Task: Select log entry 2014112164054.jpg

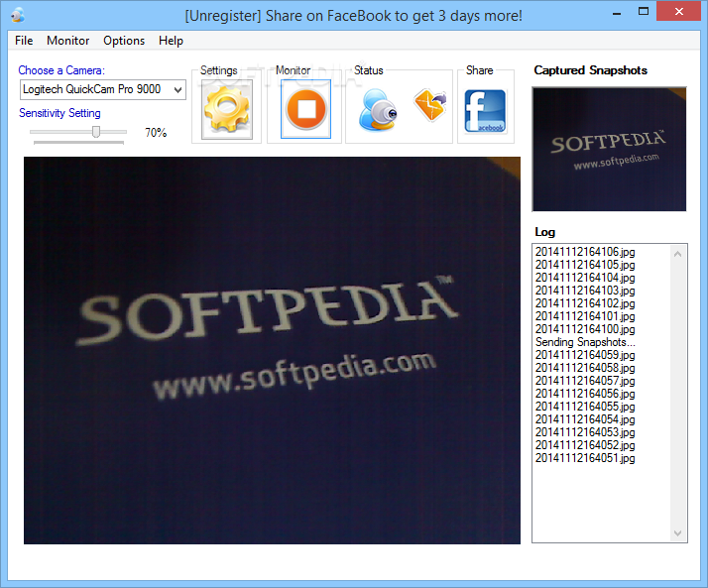Action: 585,419
